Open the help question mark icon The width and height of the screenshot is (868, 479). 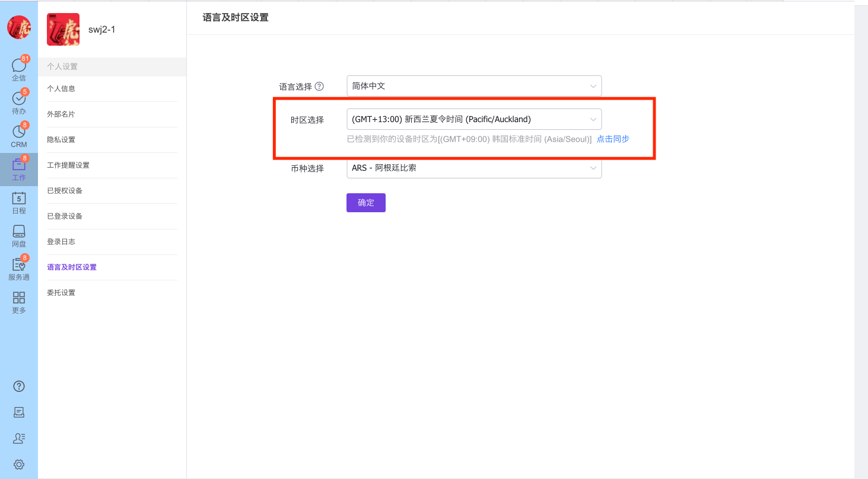click(18, 386)
